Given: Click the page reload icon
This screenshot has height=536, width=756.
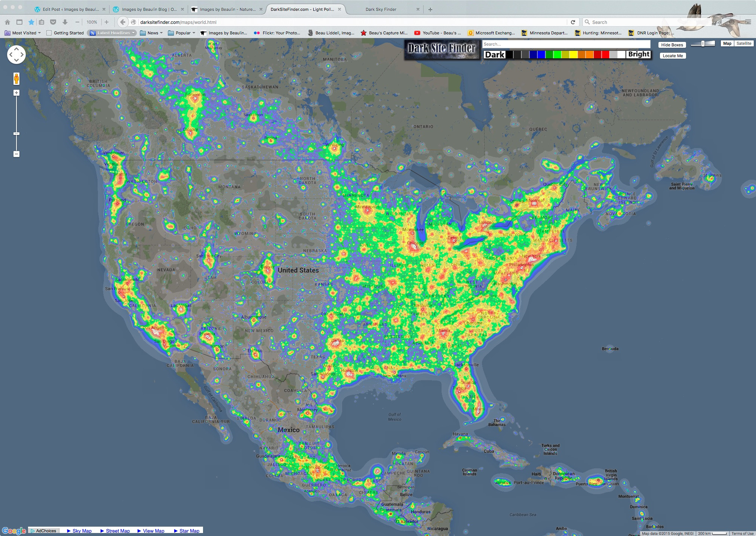Looking at the screenshot, I should coord(572,22).
